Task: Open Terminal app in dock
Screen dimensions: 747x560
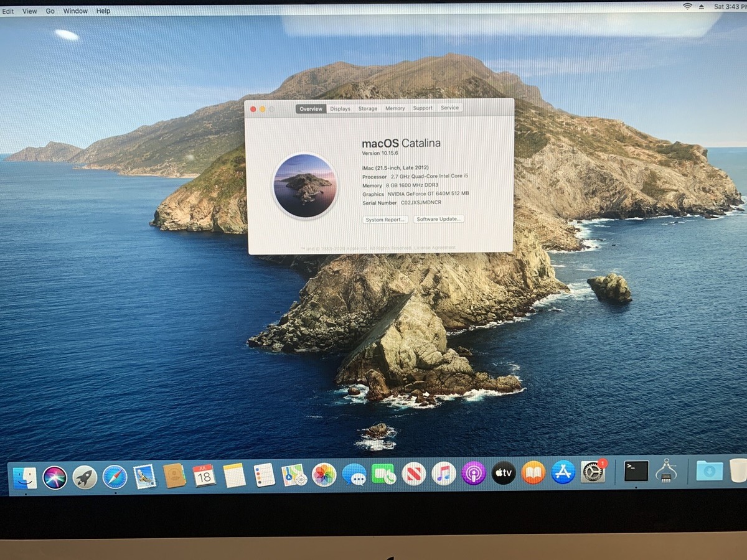Action: [636, 471]
